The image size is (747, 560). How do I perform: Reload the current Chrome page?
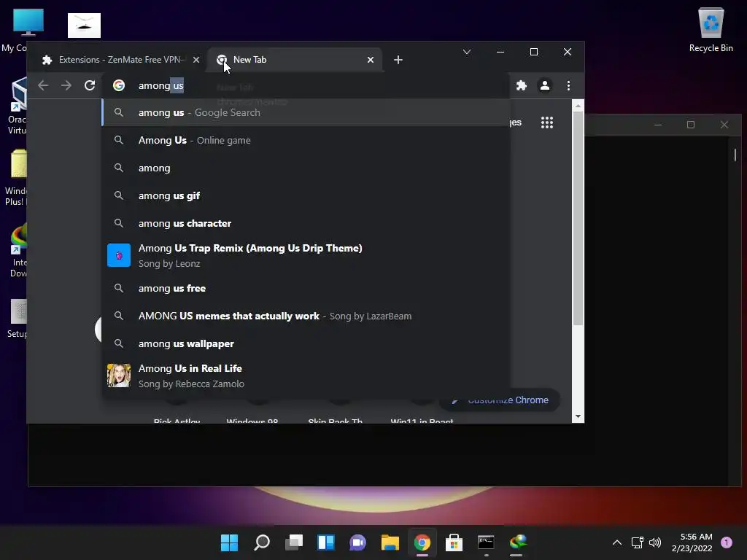point(90,85)
